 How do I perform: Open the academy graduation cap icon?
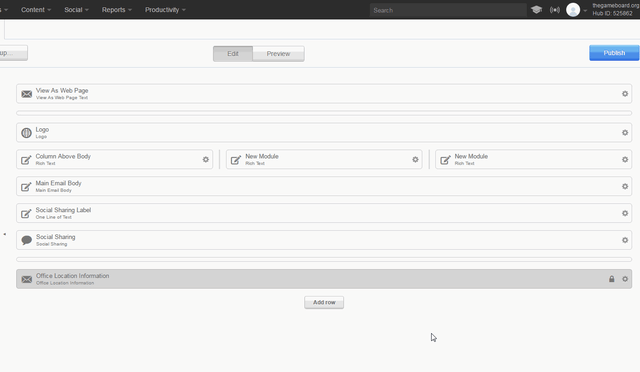click(536, 10)
